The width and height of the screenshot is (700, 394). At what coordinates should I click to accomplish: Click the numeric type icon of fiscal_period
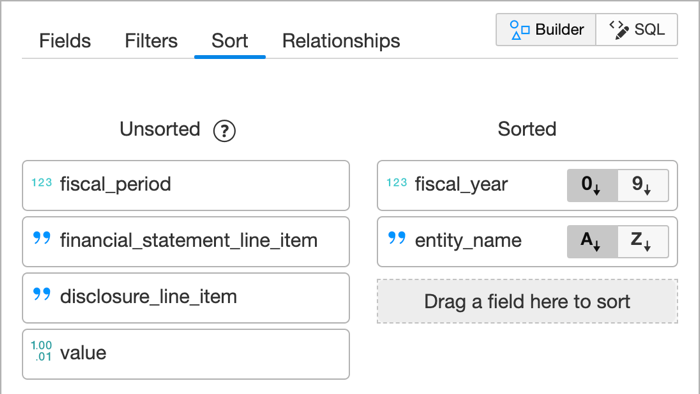pyautogui.click(x=42, y=182)
